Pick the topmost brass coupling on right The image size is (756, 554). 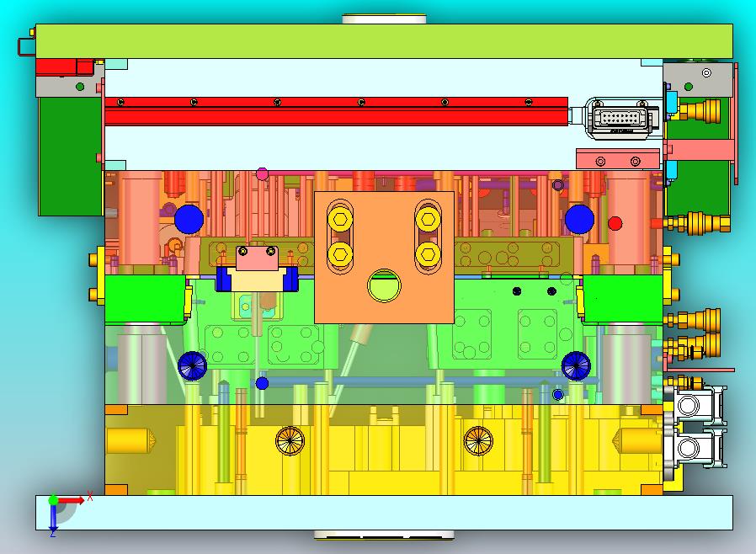(x=698, y=110)
